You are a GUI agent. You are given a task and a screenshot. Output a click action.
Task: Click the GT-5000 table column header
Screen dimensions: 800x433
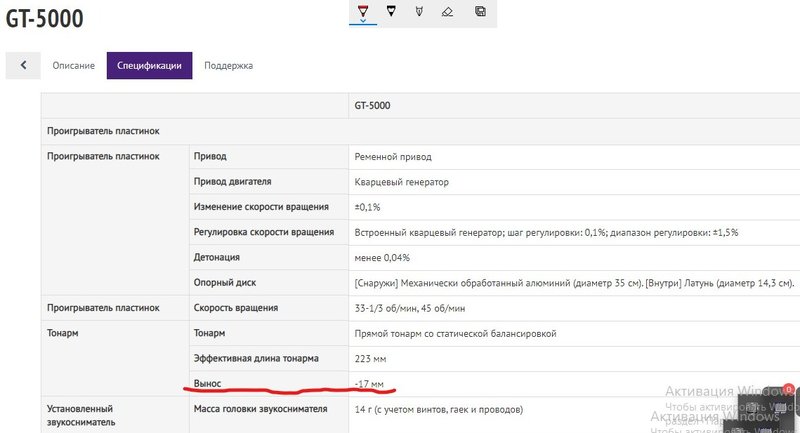372,106
